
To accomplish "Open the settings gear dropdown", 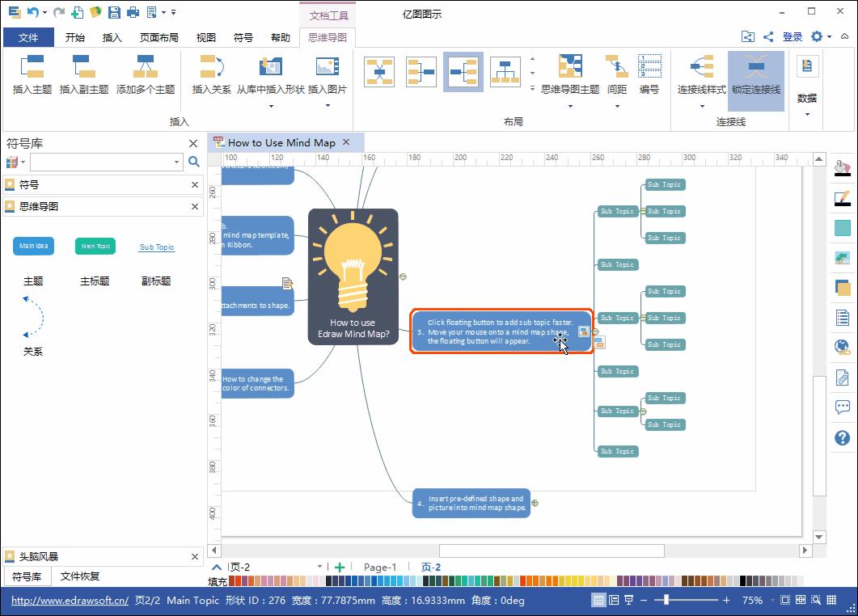I will point(821,36).
